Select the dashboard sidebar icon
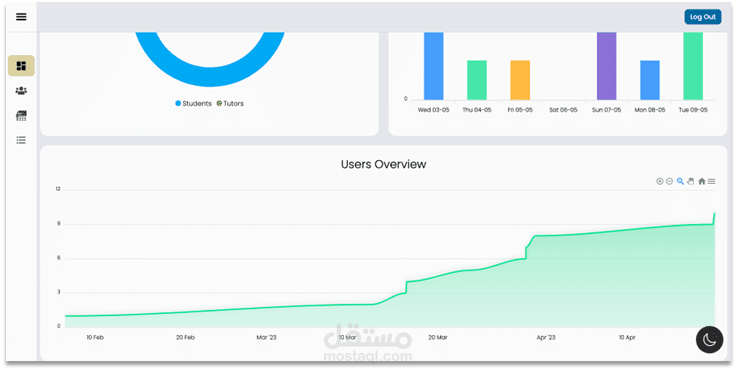Image resolution: width=737 pixels, height=371 pixels. (21, 66)
